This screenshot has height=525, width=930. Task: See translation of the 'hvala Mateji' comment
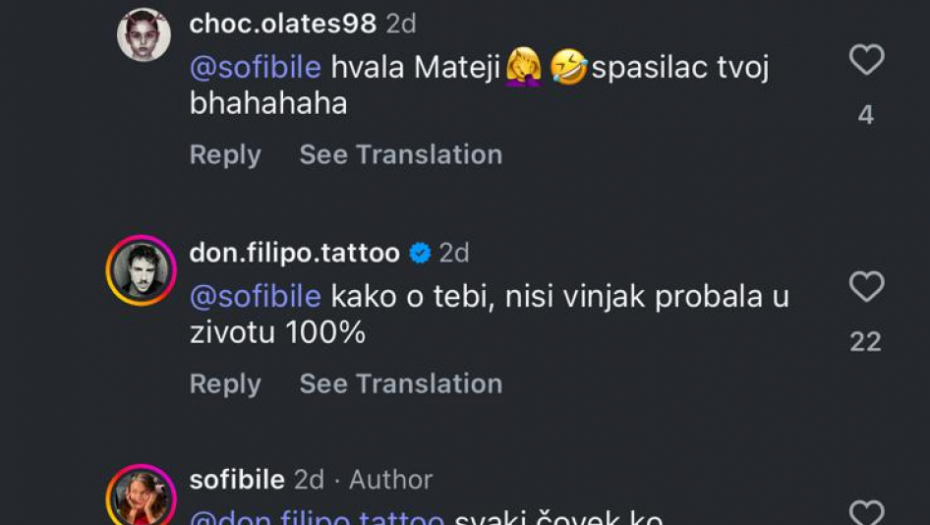coord(401,155)
